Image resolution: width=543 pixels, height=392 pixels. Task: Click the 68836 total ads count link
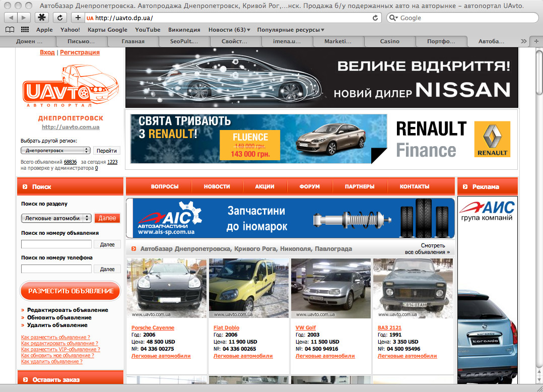(x=71, y=162)
